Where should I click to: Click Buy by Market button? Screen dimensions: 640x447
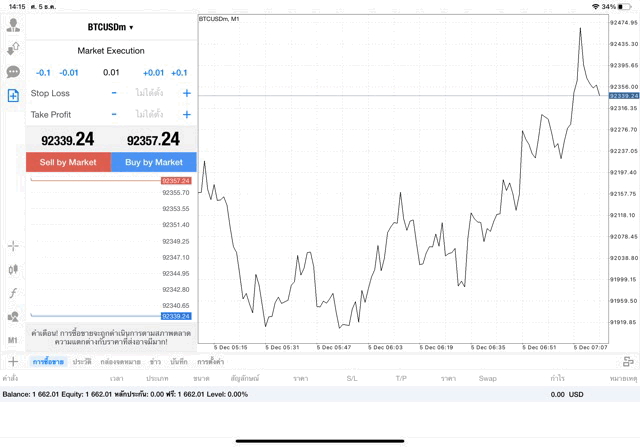(154, 162)
